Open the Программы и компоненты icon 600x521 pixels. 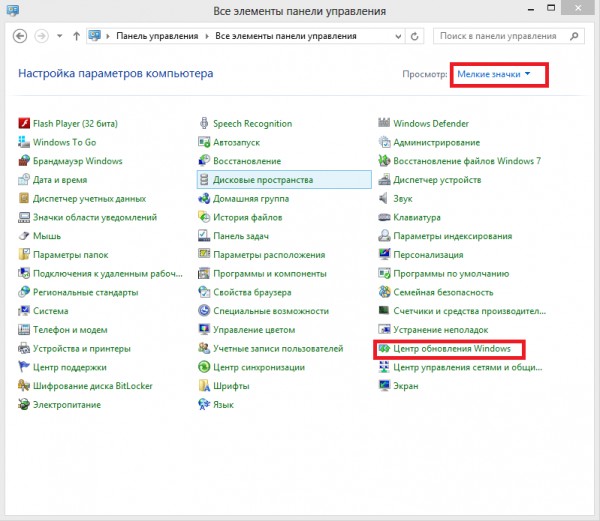[x=204, y=274]
